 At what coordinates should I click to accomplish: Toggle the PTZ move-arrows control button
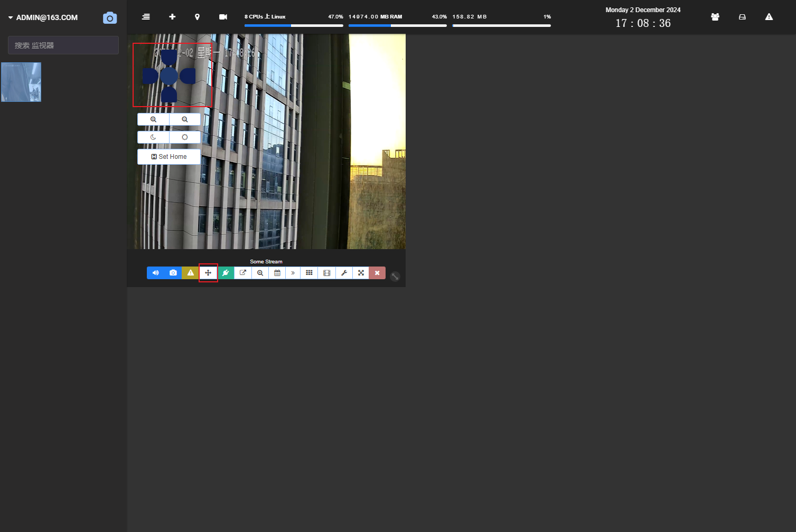208,273
